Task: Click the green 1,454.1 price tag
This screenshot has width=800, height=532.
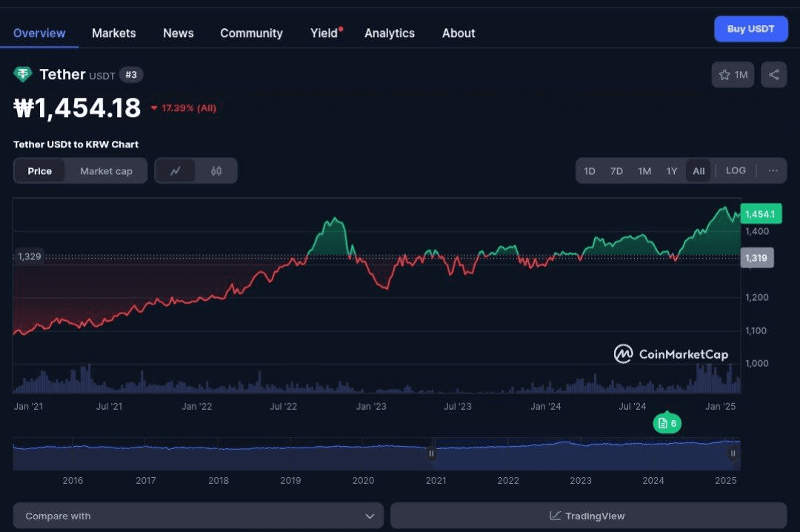Action: click(761, 214)
